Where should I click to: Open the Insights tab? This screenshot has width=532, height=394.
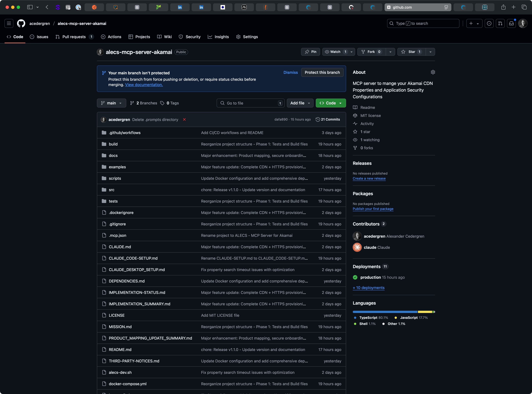click(x=218, y=37)
